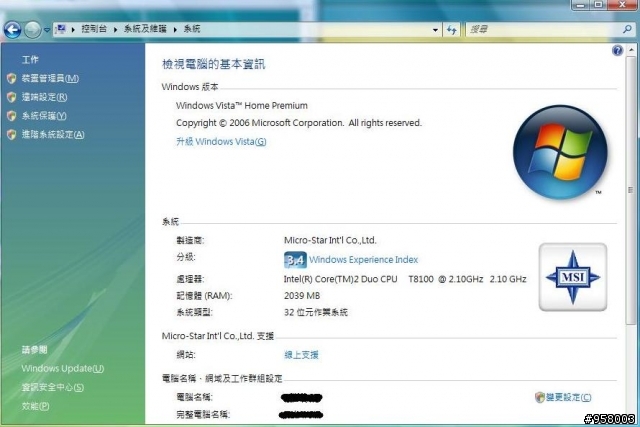Click 變更設定(C) link
The width and height of the screenshot is (640, 427).
pos(569,397)
